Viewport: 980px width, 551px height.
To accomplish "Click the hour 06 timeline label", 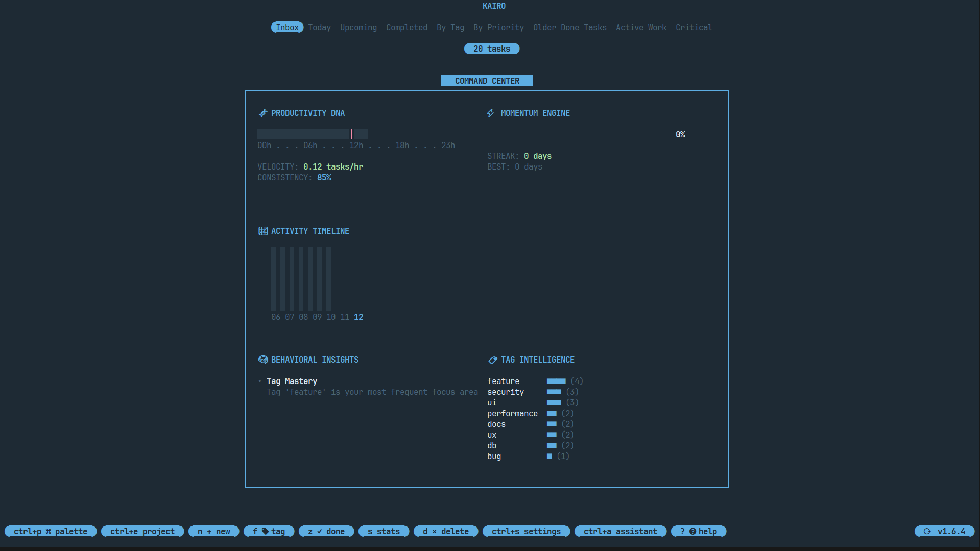I will 276,317.
